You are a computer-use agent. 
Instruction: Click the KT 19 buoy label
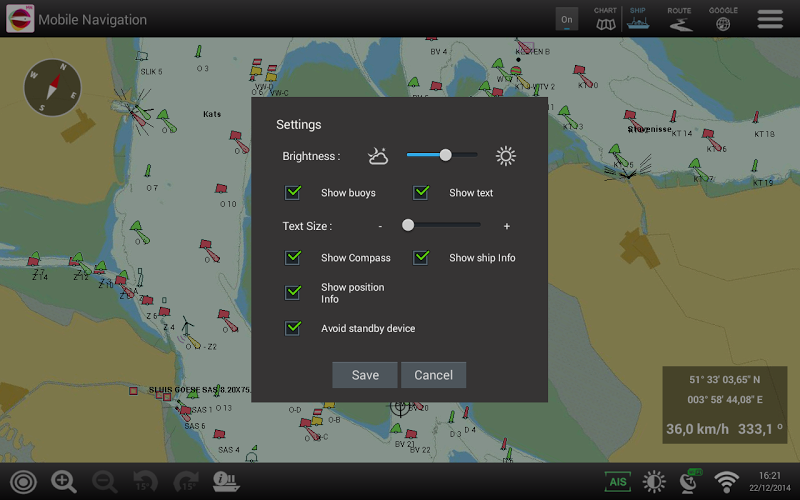[763, 183]
